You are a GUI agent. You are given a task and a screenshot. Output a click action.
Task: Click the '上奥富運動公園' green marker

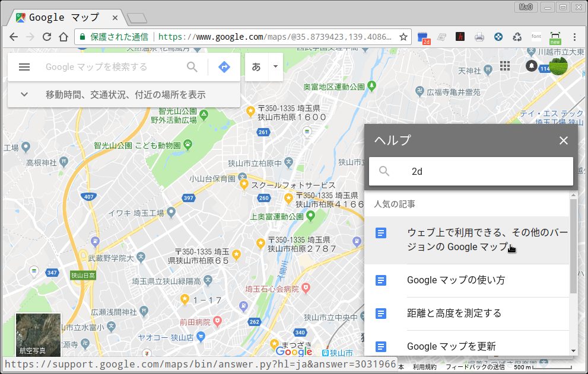(310, 216)
